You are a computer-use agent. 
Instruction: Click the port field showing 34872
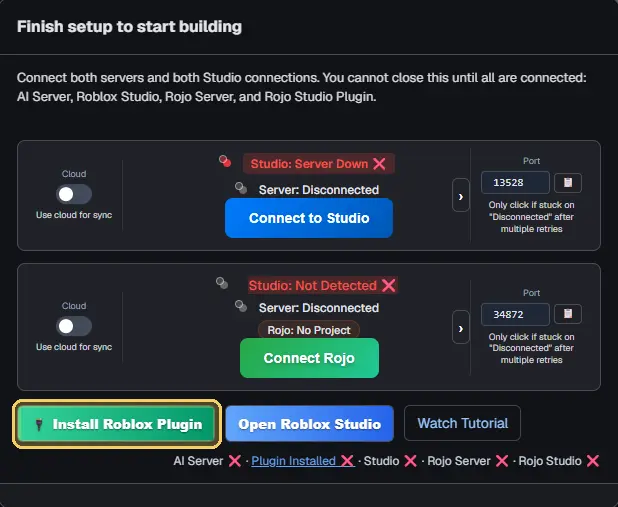point(515,314)
